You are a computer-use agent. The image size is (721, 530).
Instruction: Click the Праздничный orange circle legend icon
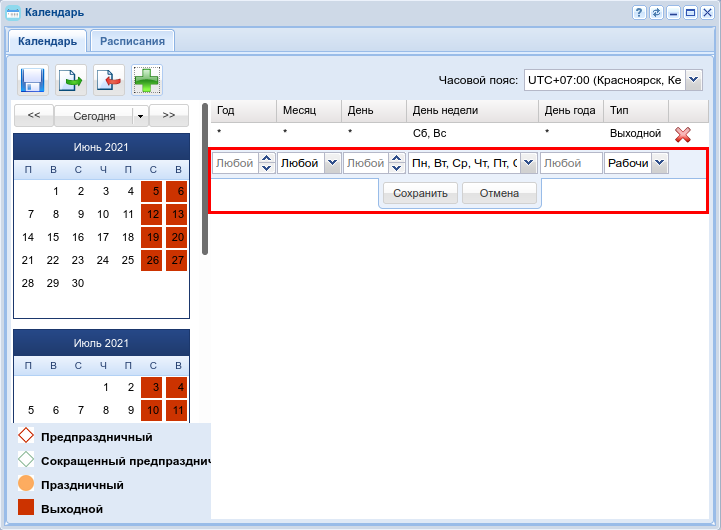(x=26, y=483)
